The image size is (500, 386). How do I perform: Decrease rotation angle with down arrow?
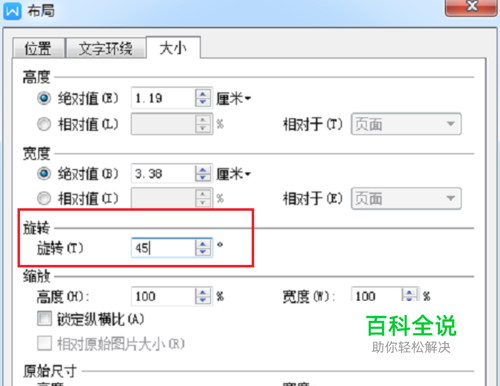(x=203, y=252)
